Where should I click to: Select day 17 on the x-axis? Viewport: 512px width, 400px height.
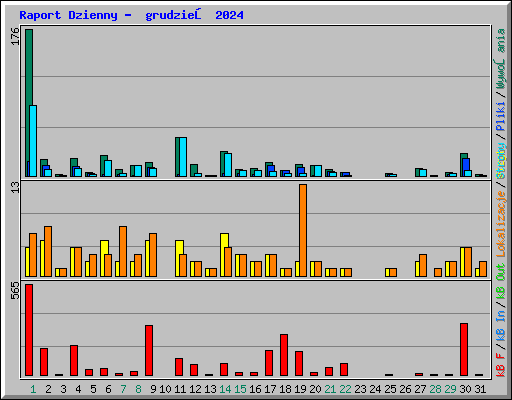click(x=270, y=389)
